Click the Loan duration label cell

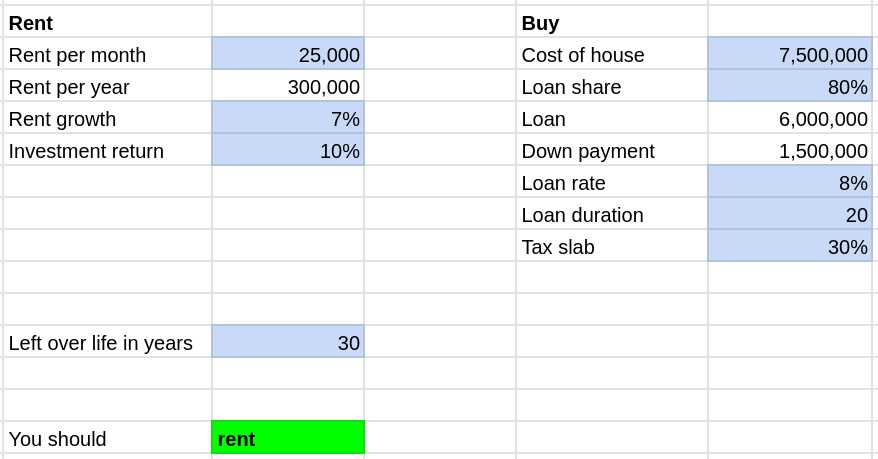612,213
